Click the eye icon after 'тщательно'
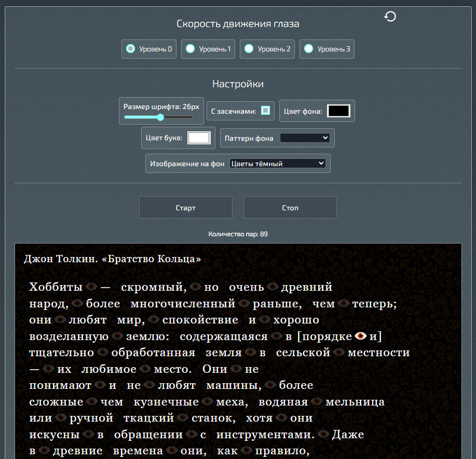Screen dimensions: 476x459 click(x=103, y=352)
